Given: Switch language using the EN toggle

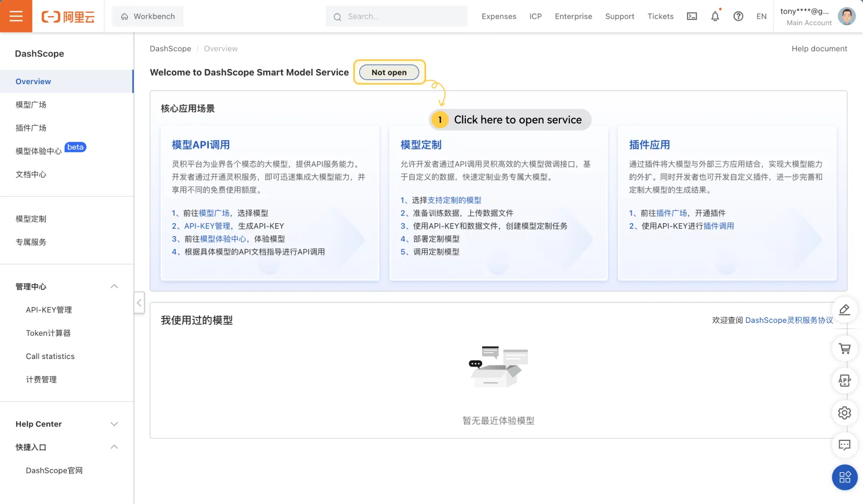Looking at the screenshot, I should pos(761,16).
